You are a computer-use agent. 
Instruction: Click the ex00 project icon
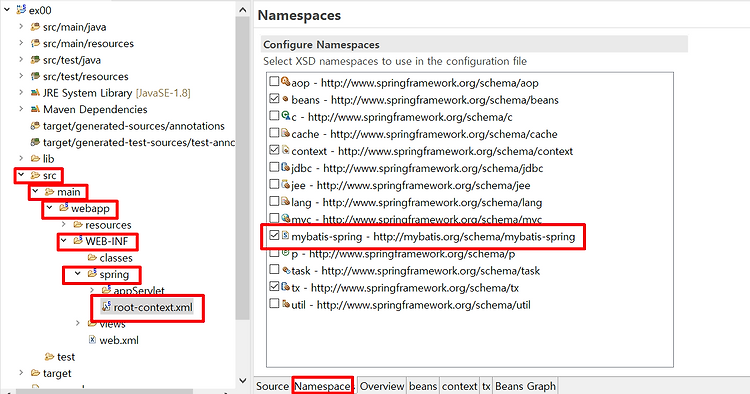pyautogui.click(x=21, y=9)
